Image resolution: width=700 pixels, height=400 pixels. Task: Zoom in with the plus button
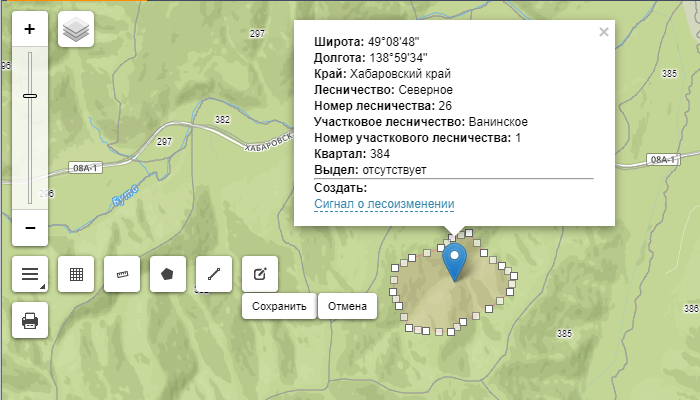coord(30,29)
